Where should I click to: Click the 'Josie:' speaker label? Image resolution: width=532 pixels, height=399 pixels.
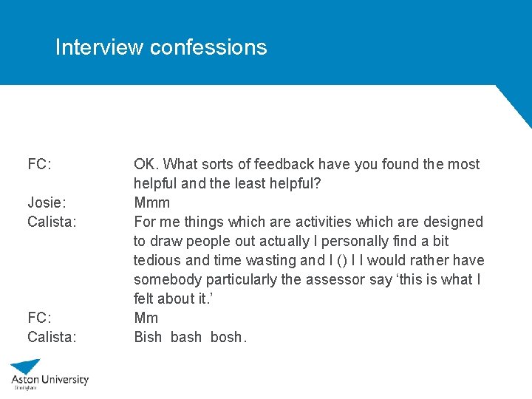tap(47, 202)
